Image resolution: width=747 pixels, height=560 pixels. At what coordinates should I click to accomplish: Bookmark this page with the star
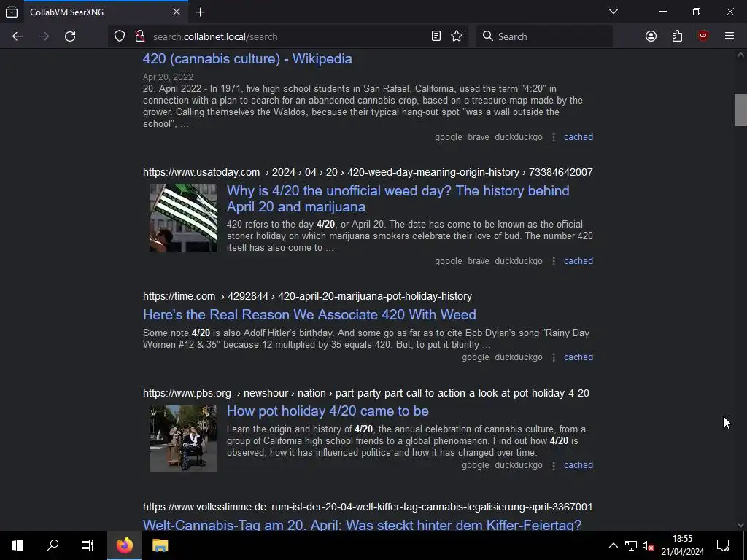457,36
